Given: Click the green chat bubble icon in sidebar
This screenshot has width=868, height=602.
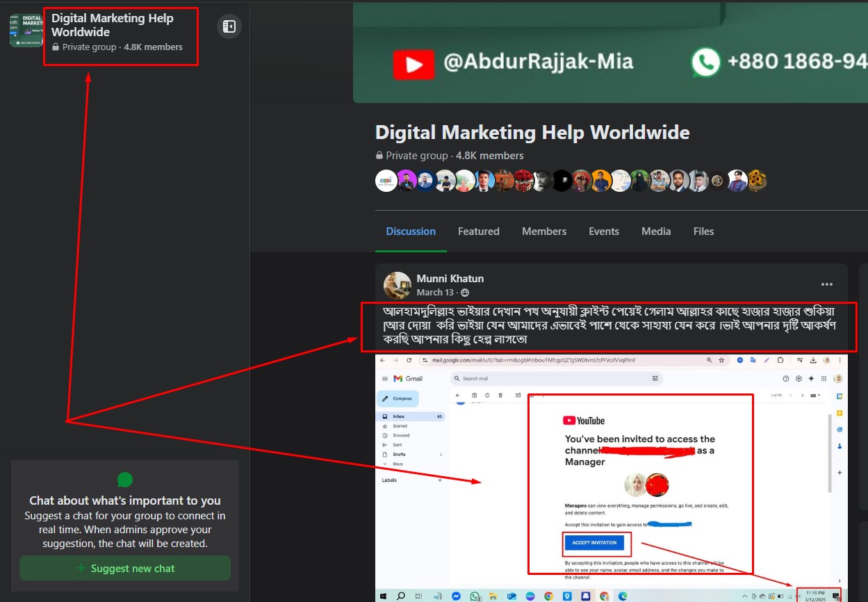Looking at the screenshot, I should [x=125, y=480].
